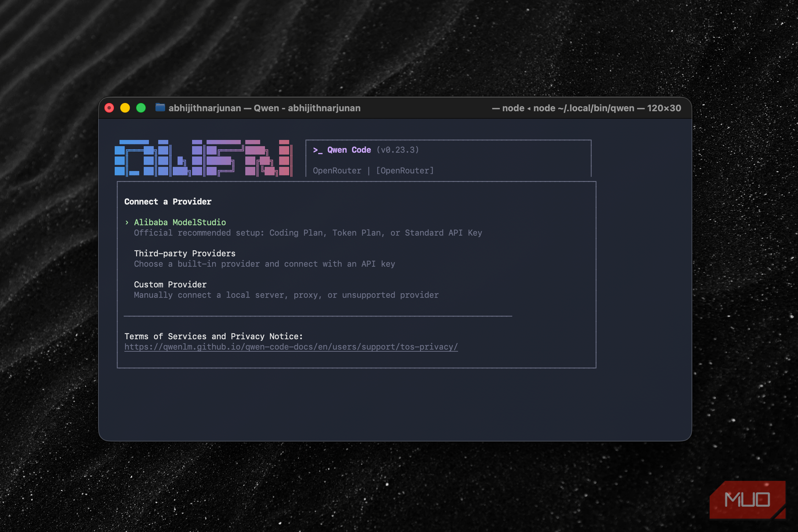Click 'Terms of Services and Privacy Notice' label
Viewport: 798px width, 532px height.
[213, 336]
